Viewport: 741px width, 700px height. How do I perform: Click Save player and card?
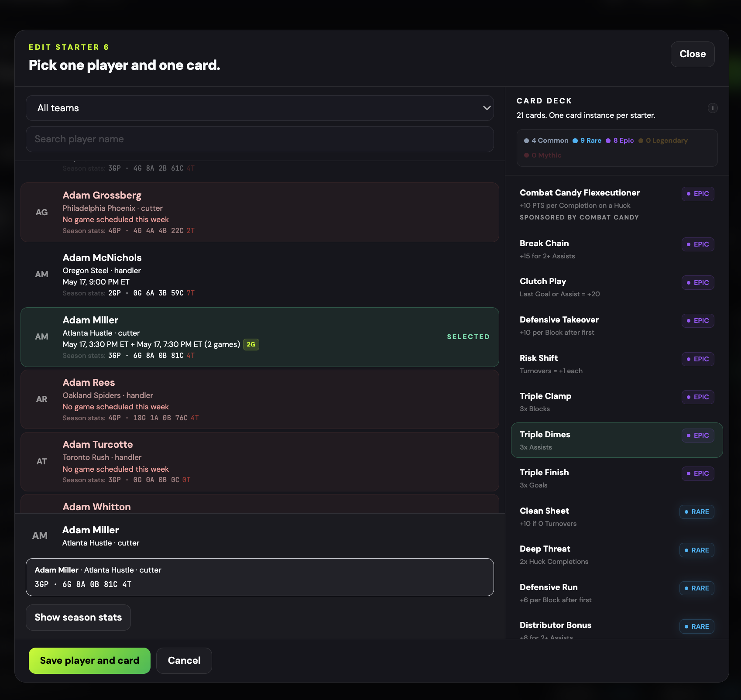click(x=89, y=661)
